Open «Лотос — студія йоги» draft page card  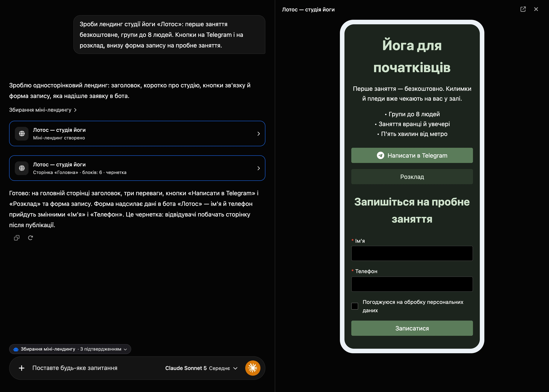[x=137, y=168]
